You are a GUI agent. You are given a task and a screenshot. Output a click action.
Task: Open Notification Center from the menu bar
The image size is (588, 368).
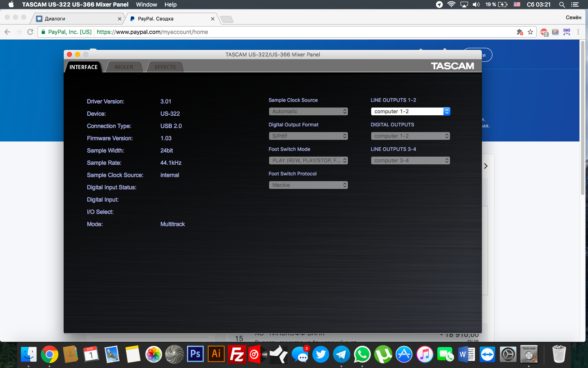click(x=575, y=4)
